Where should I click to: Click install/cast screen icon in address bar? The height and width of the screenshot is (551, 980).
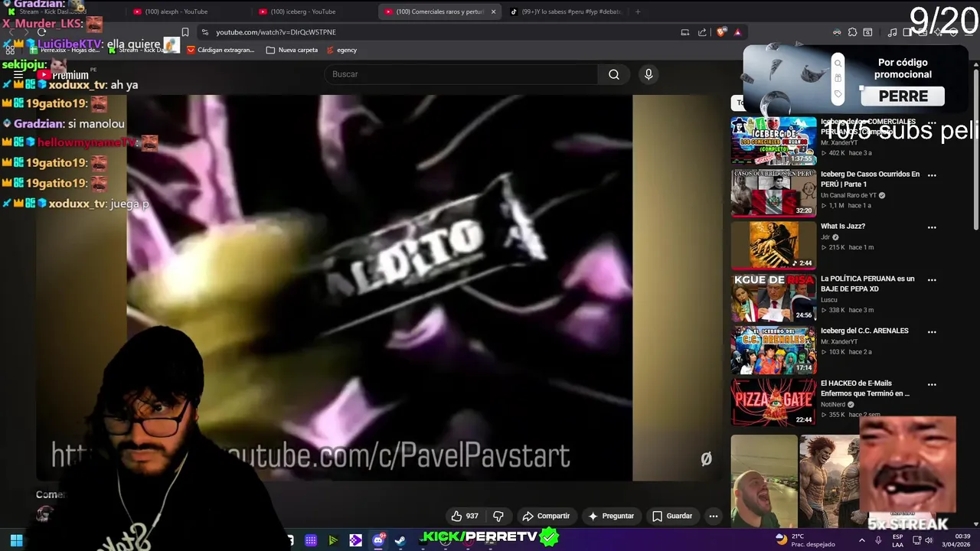click(685, 32)
